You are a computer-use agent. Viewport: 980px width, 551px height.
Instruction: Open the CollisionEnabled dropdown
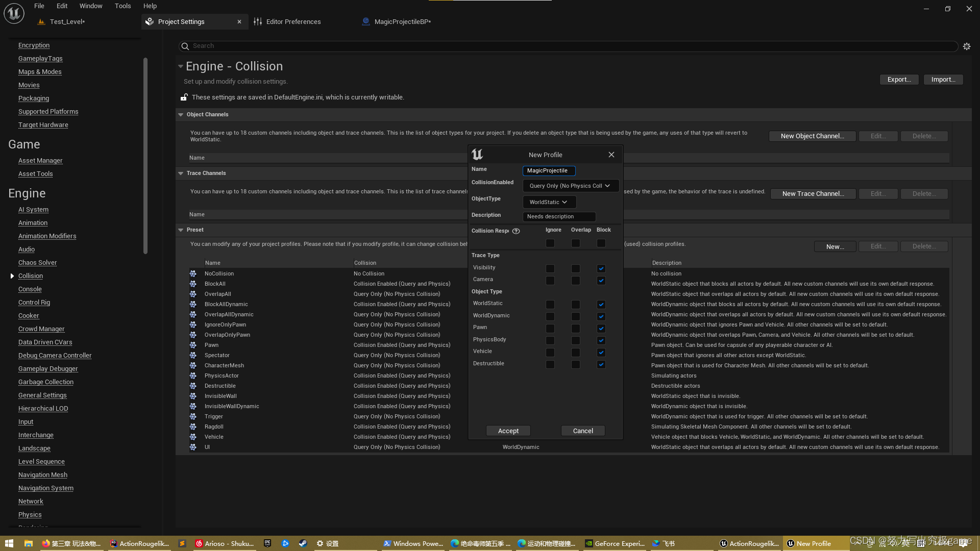point(571,186)
